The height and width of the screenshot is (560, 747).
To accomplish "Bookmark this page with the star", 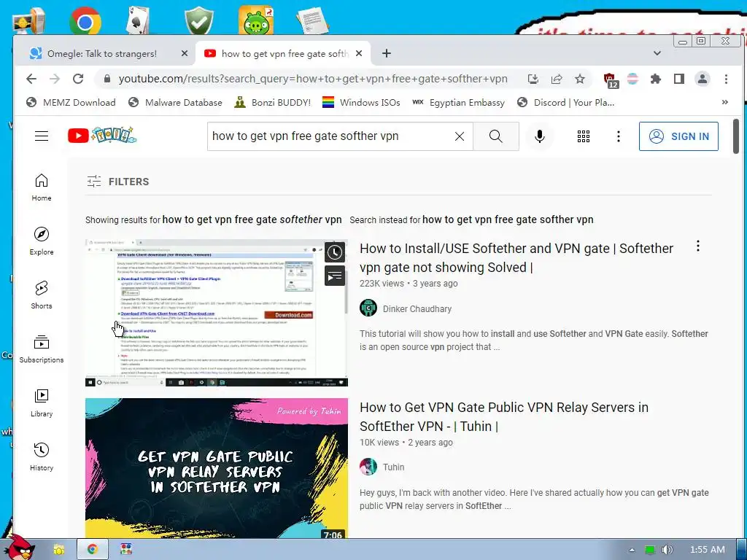I will (580, 79).
